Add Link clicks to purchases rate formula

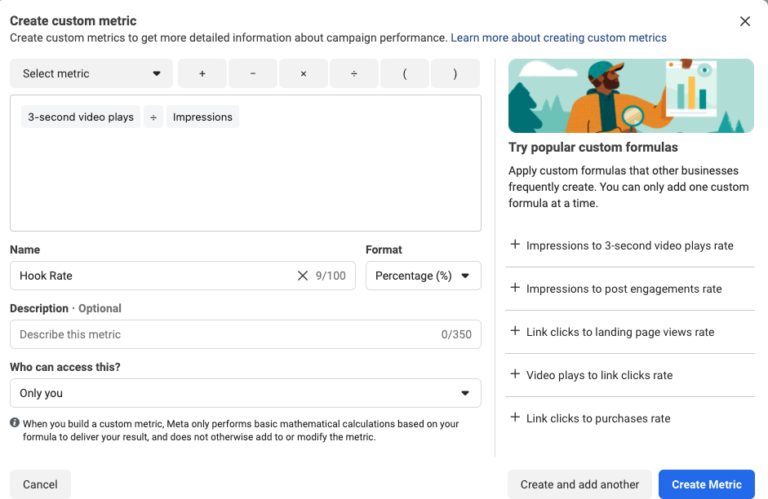pyautogui.click(x=598, y=418)
